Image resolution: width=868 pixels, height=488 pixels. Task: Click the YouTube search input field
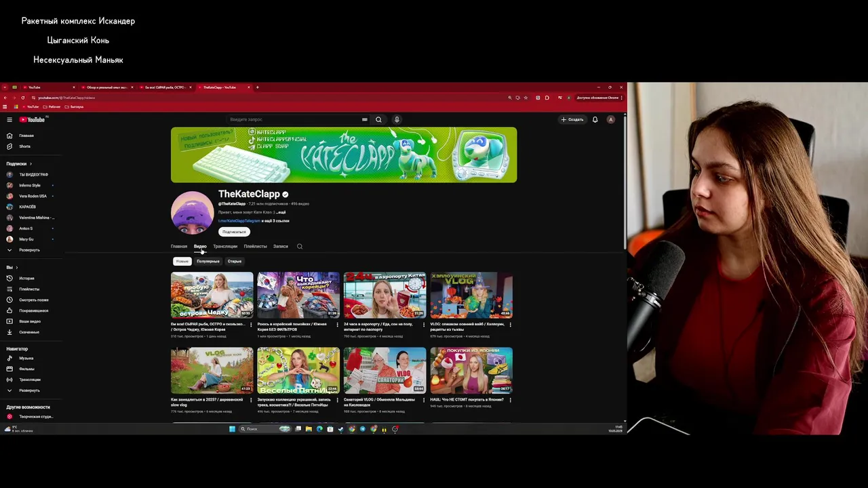pos(295,119)
